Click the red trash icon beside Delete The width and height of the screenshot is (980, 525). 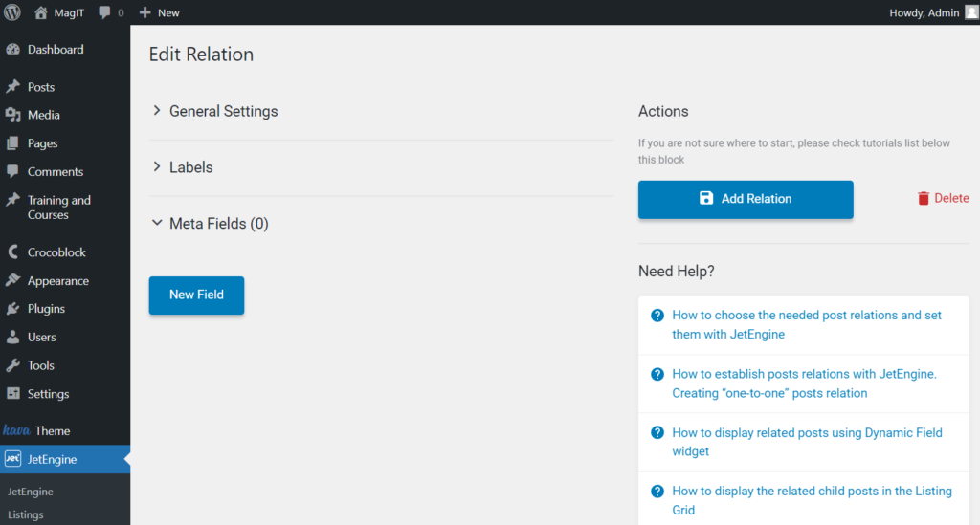[x=924, y=199]
